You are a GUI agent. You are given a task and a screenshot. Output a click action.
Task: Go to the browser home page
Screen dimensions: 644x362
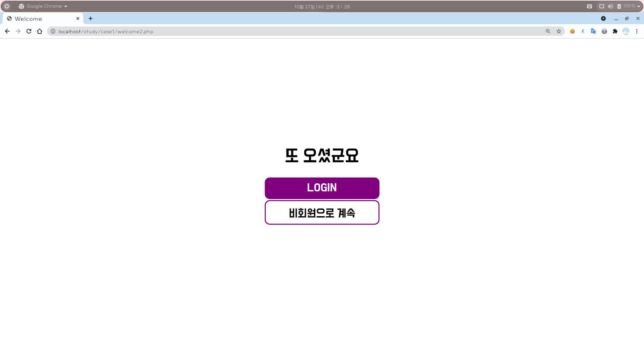[40, 31]
